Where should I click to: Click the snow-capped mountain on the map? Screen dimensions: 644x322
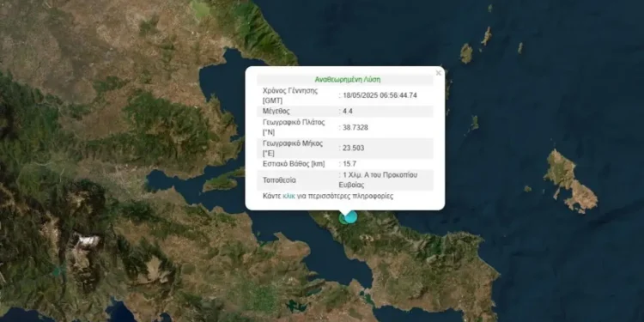[88, 241]
